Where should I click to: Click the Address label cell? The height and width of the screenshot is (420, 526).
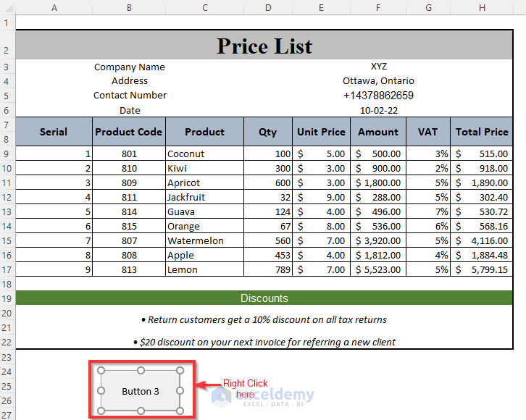(x=130, y=81)
